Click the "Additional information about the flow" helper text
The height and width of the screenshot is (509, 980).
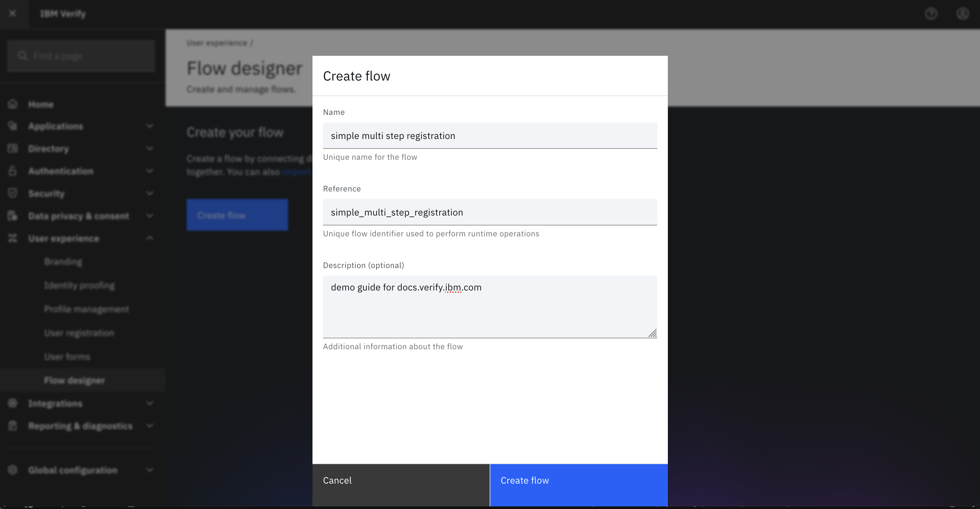pyautogui.click(x=393, y=347)
